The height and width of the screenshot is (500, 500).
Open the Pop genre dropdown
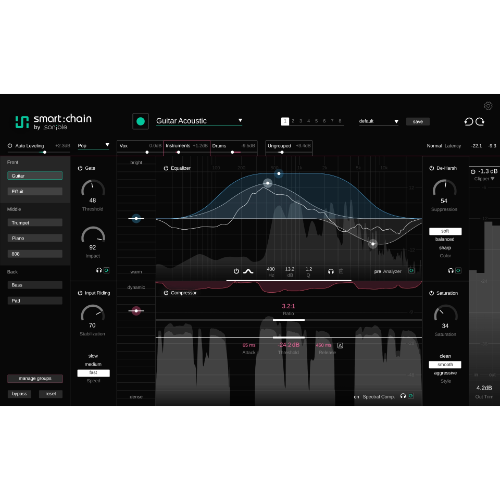pyautogui.click(x=93, y=146)
